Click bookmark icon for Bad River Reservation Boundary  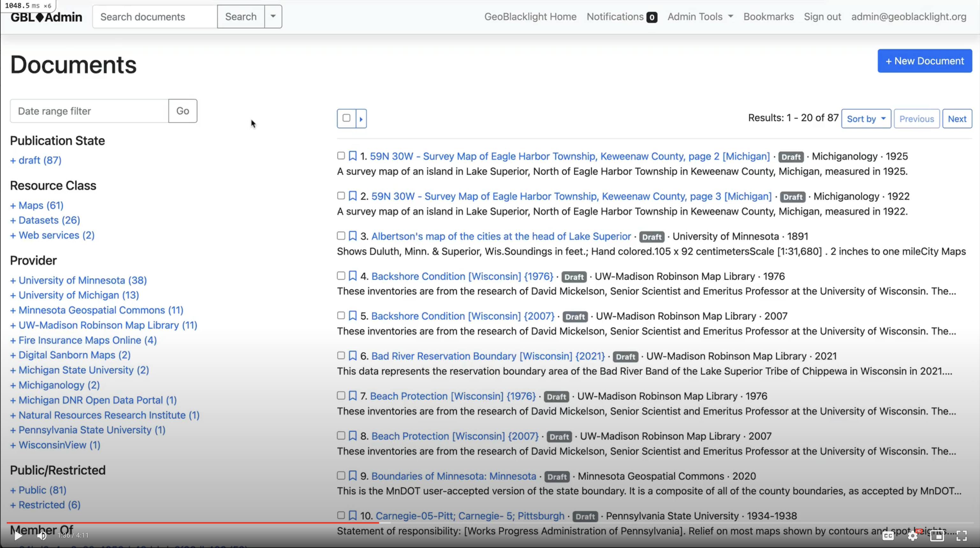click(x=353, y=356)
